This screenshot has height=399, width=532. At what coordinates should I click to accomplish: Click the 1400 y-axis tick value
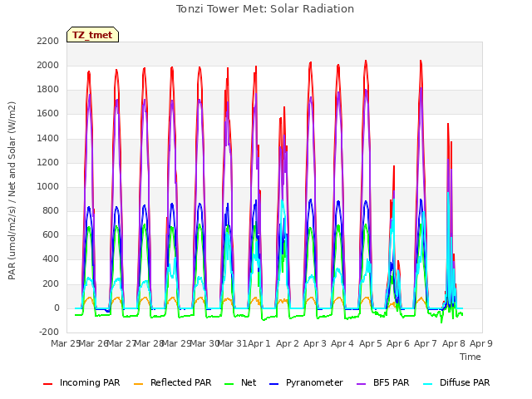tap(48, 139)
